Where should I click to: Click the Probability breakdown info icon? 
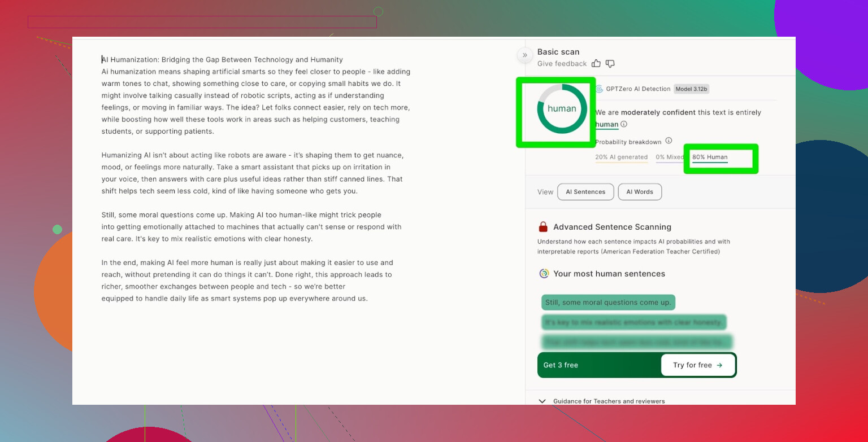[x=669, y=141]
